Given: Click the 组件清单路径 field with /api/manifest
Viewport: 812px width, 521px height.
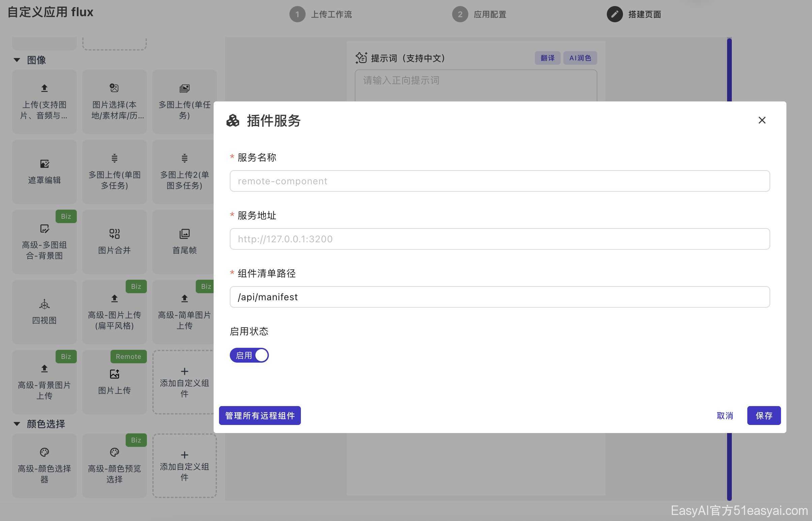Looking at the screenshot, I should pyautogui.click(x=500, y=297).
